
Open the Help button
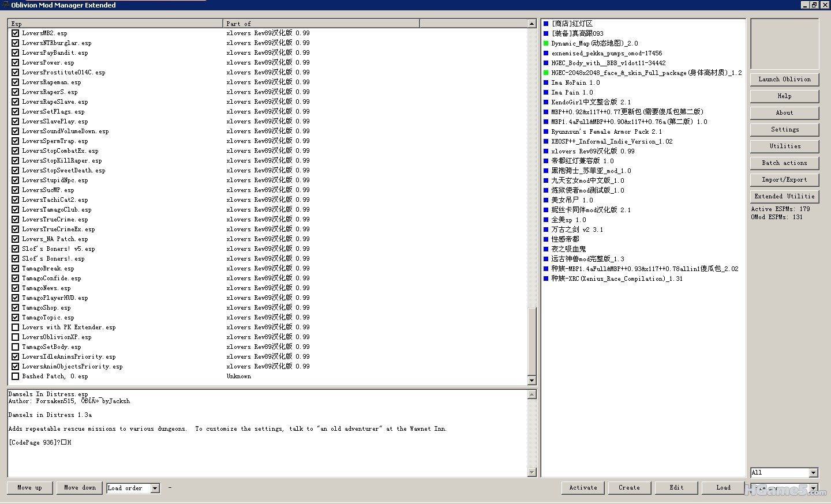point(784,96)
